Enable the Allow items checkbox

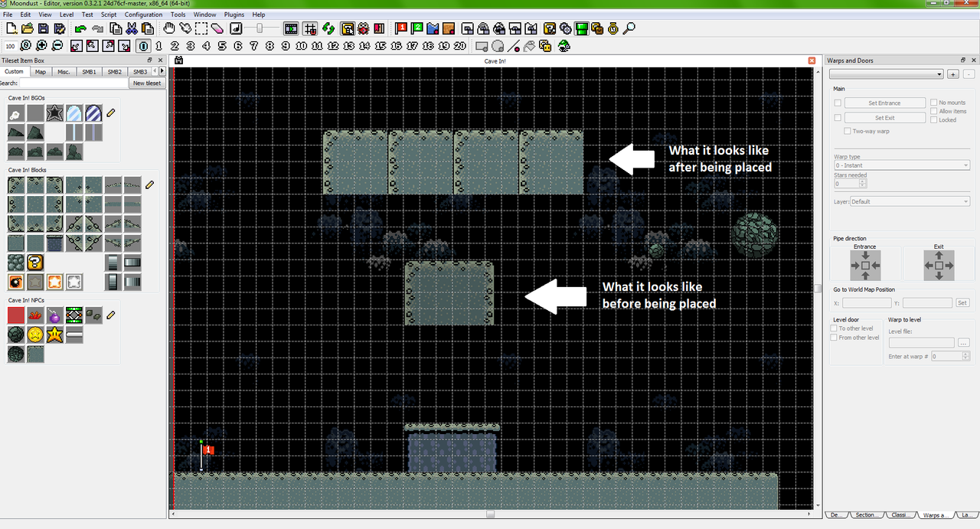click(933, 111)
